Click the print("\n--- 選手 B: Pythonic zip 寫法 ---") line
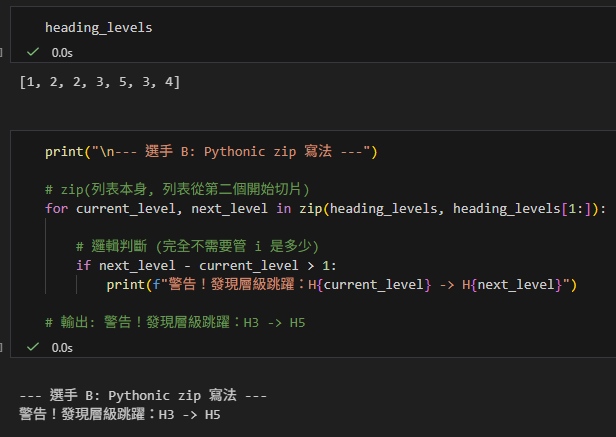 pos(211,152)
